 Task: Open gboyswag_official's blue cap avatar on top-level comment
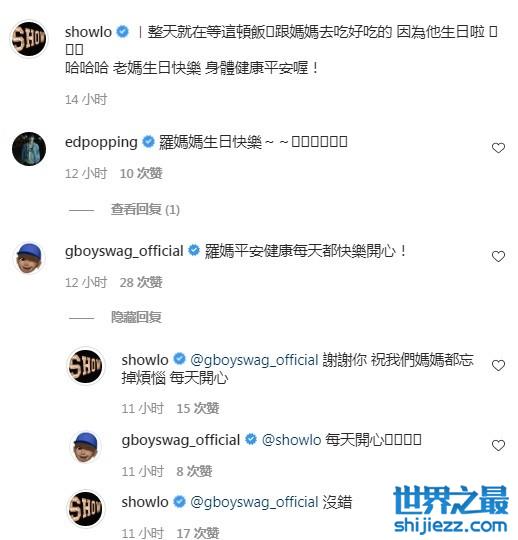[29, 258]
